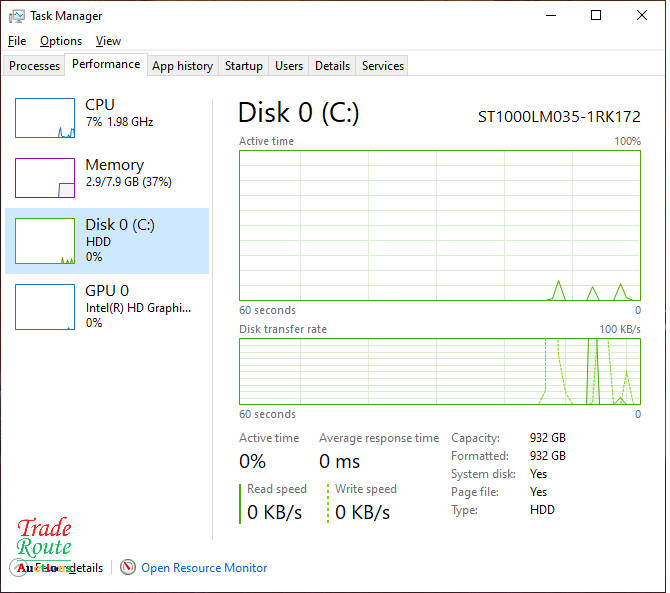Select the CPU mini graph thumbnail
670x593 pixels.
(45, 118)
